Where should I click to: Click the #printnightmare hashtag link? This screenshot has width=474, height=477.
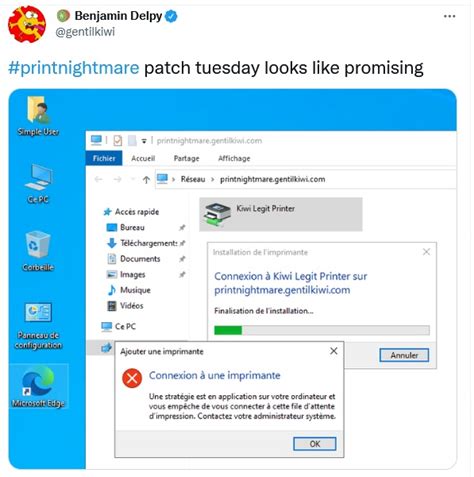point(74,68)
